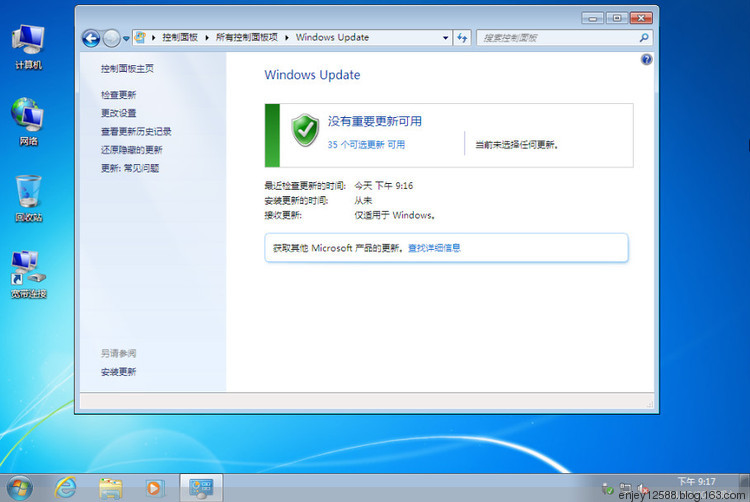Open the 网络 desktop icon
Image resolution: width=750 pixels, height=502 pixels.
click(x=28, y=121)
